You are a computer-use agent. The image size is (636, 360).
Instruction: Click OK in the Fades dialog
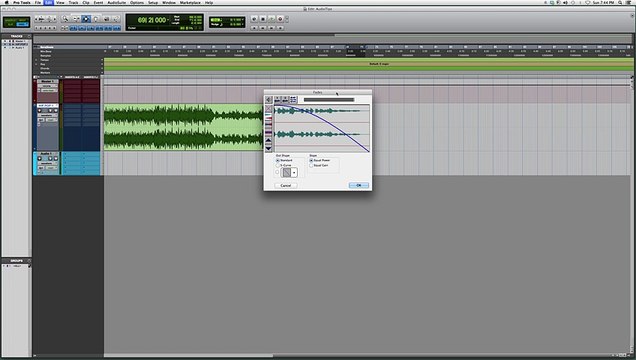click(359, 185)
